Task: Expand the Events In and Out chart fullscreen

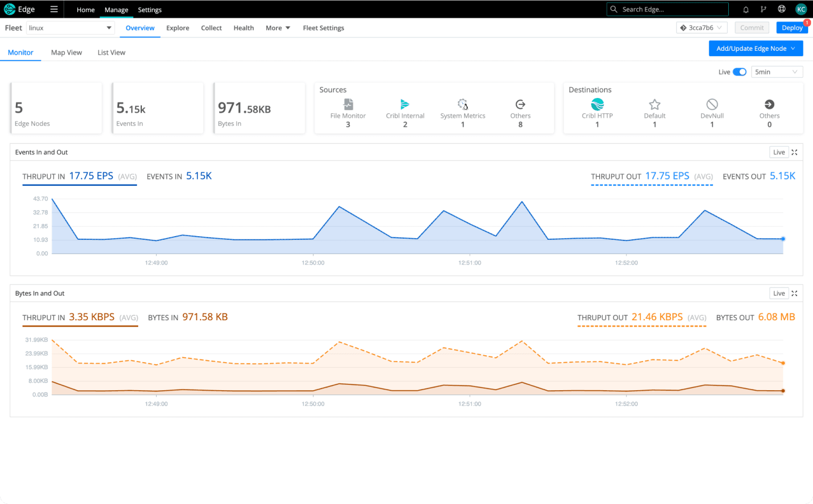Action: [794, 152]
